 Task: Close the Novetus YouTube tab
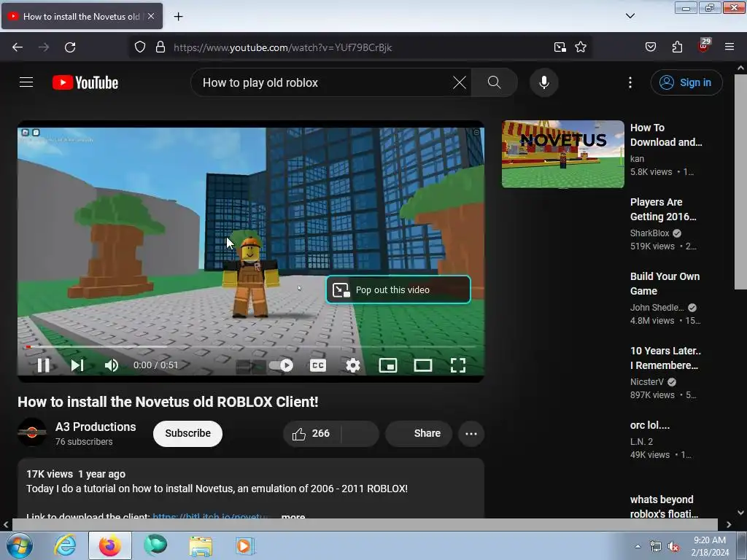[151, 16]
